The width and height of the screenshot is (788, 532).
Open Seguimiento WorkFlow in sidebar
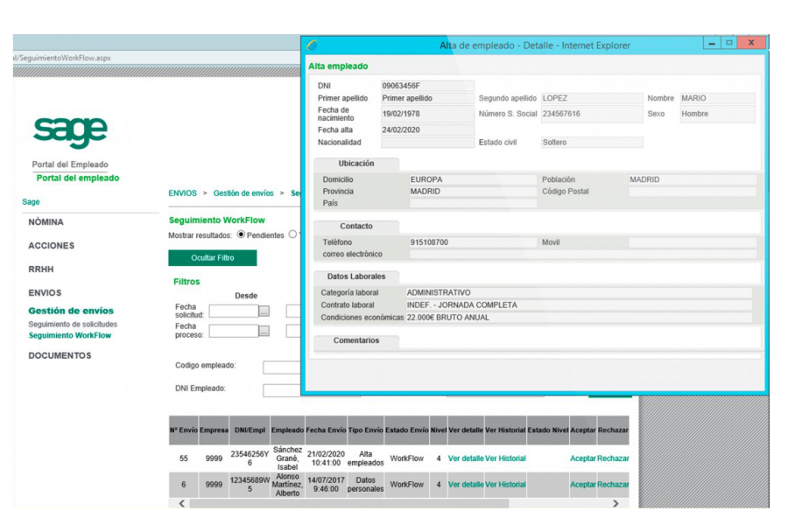pos(70,336)
